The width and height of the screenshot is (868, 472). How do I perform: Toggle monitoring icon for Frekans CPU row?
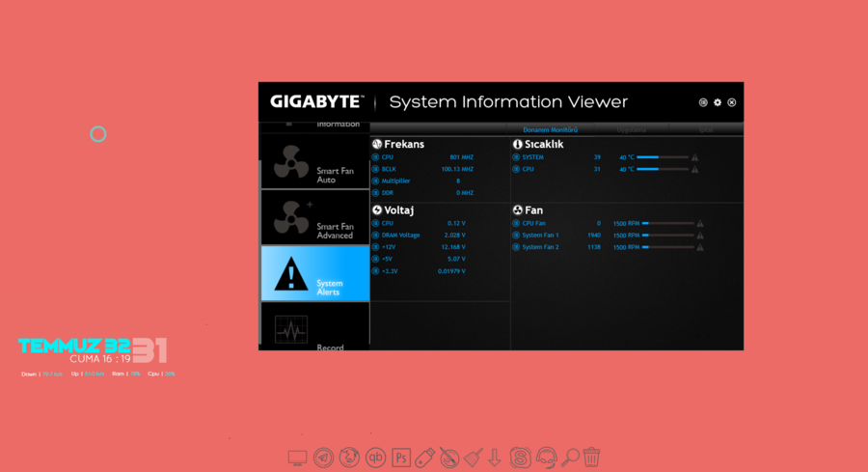375,157
